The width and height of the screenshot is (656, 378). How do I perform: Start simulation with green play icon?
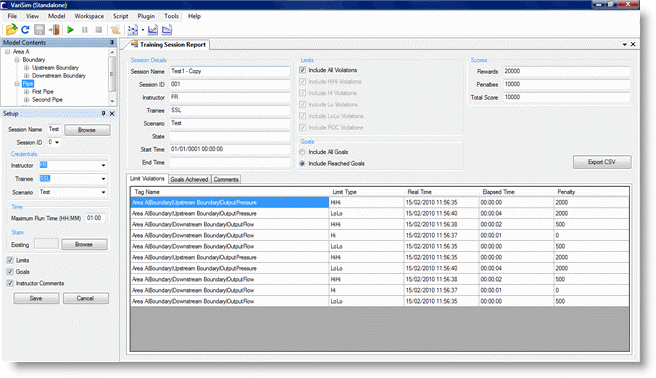(x=70, y=30)
